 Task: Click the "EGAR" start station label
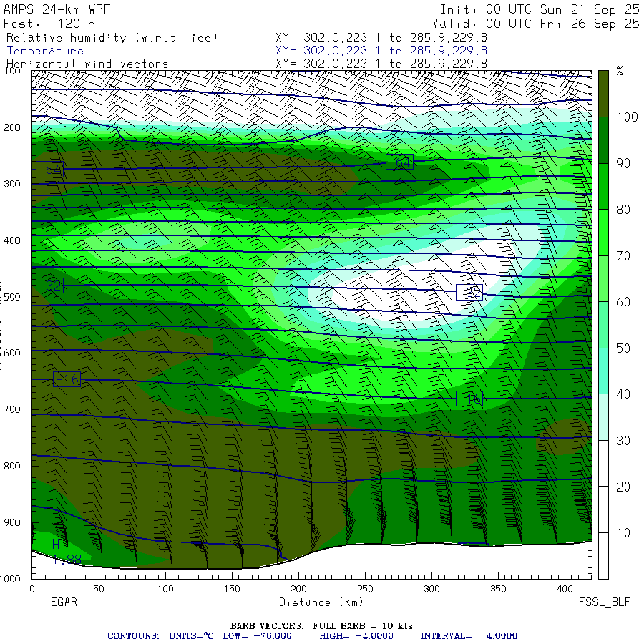pos(64,602)
